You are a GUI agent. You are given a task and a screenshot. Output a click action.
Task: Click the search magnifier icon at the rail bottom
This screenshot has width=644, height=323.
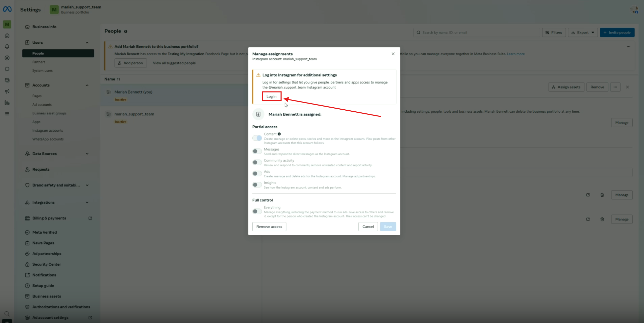pyautogui.click(x=7, y=314)
